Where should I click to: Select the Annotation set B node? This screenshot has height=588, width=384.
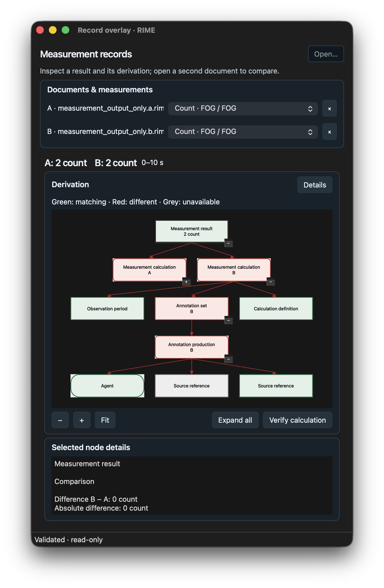pos(191,309)
